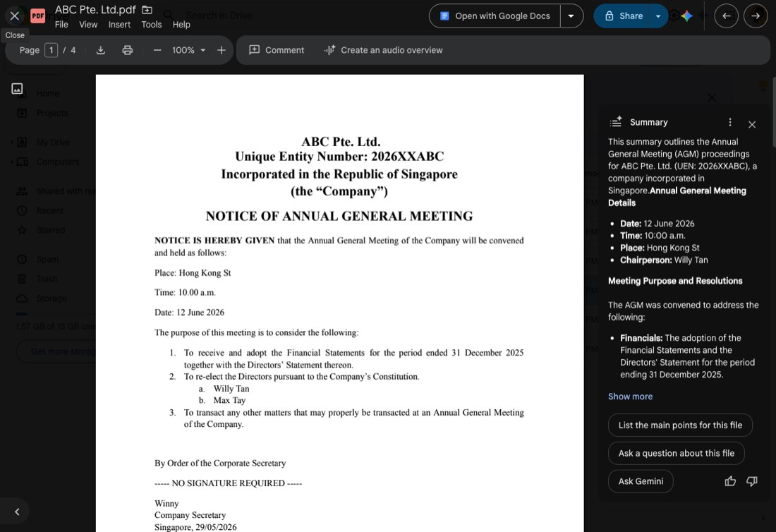Screen dimensions: 776x532
Task: Print the document with printer icon
Action: click(x=127, y=50)
